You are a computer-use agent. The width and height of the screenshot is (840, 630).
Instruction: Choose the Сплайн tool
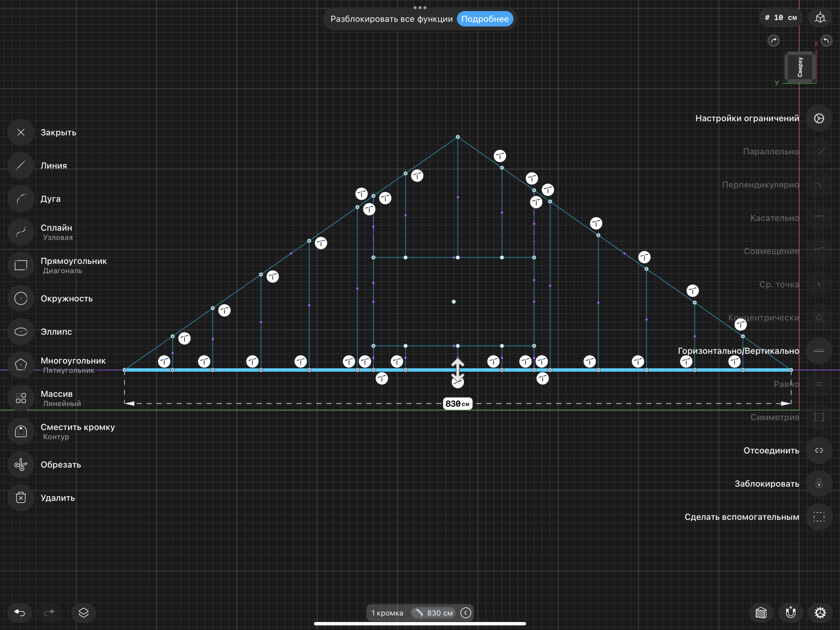pos(21,232)
